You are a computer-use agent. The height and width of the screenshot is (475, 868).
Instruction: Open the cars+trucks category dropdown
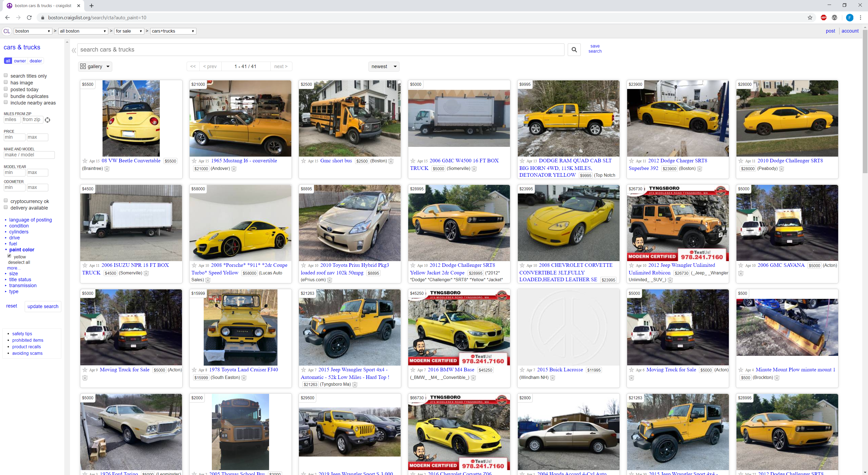point(173,31)
